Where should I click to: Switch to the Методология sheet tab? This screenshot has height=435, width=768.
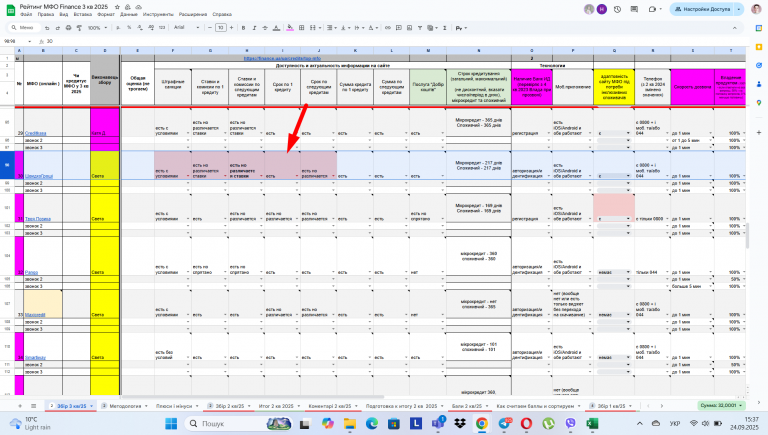[125, 406]
